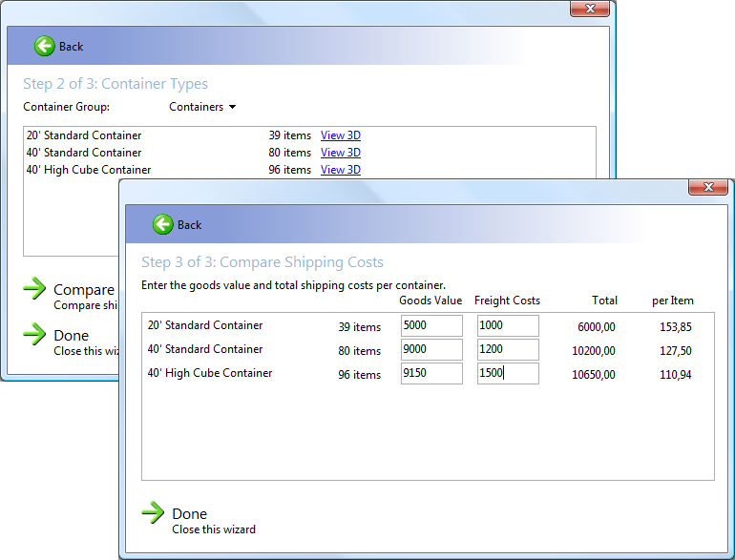Focus the Goods Value field containing 5000
Image resolution: width=735 pixels, height=560 pixels.
[431, 325]
